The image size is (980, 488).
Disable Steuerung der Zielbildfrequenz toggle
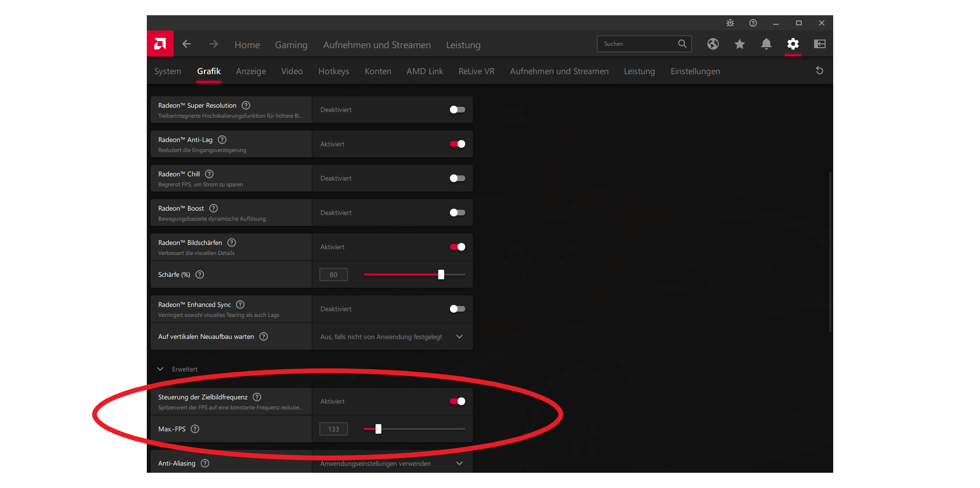[x=457, y=401]
